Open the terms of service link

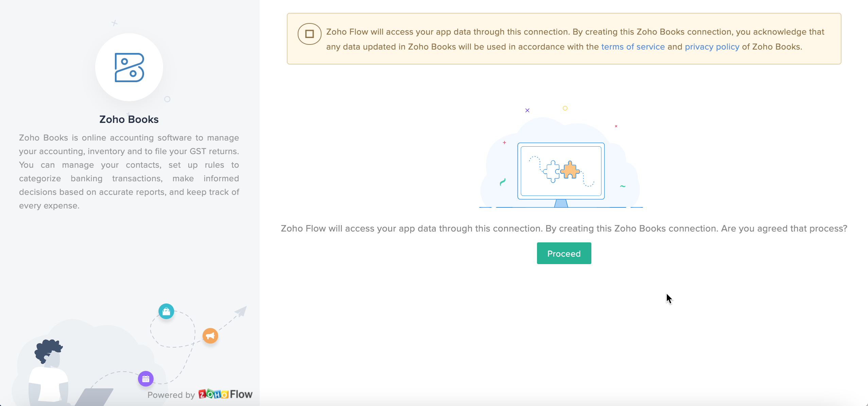pyautogui.click(x=633, y=47)
